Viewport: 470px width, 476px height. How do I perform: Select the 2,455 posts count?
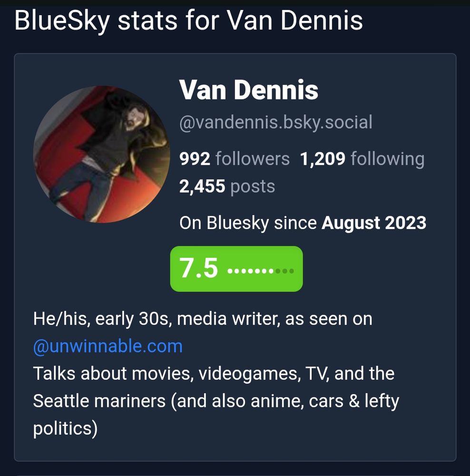202,187
